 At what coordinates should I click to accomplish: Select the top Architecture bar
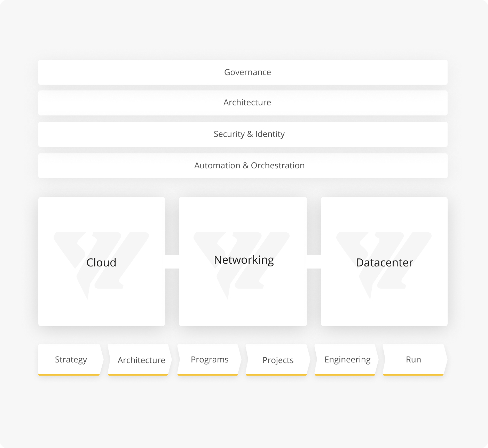pyautogui.click(x=243, y=103)
